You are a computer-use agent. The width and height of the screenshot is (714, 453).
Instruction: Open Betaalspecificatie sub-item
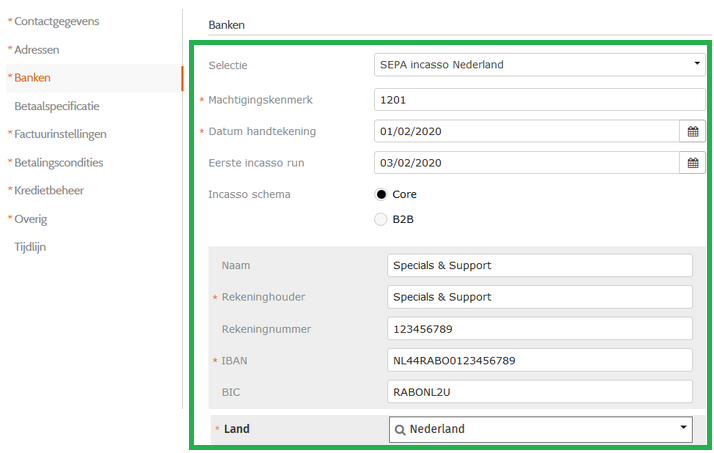(56, 105)
